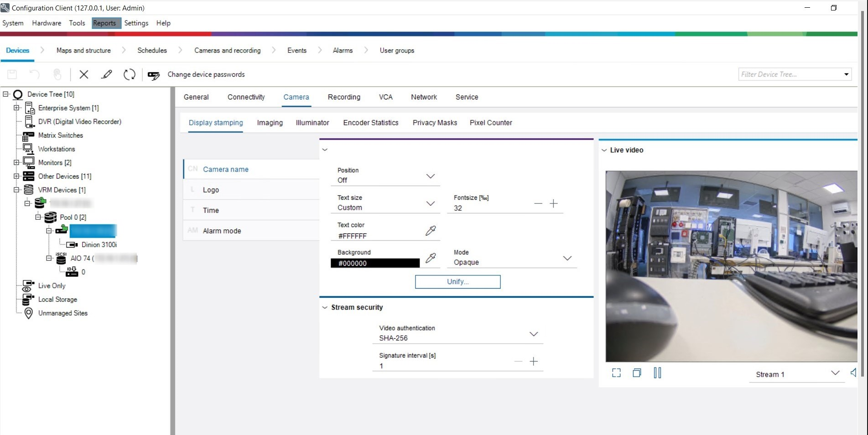
Task: Pick text color with eyedropper icon
Action: [x=430, y=231]
